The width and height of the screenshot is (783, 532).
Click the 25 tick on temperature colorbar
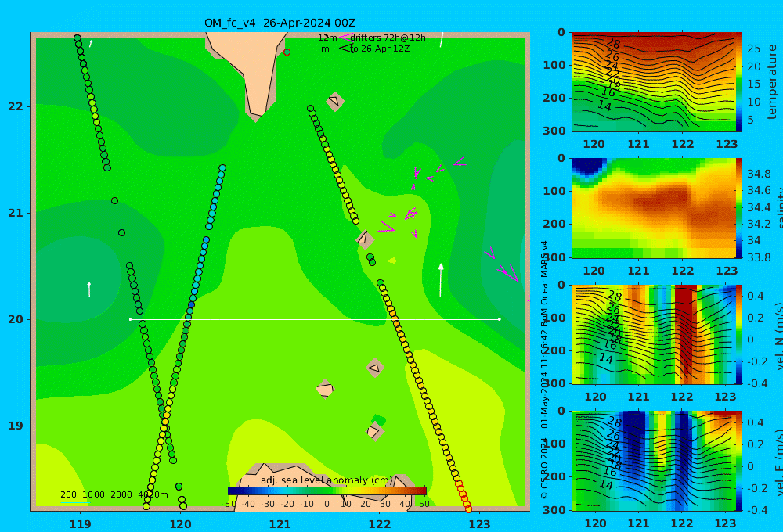754,49
